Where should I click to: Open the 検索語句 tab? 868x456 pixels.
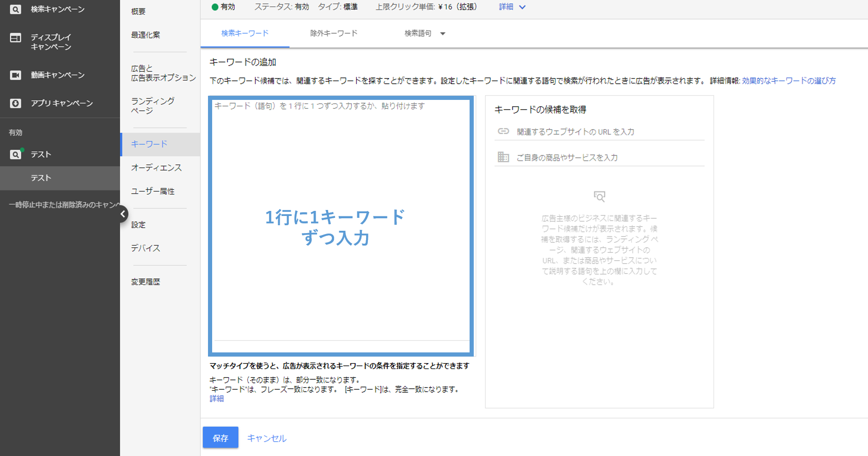(x=418, y=33)
